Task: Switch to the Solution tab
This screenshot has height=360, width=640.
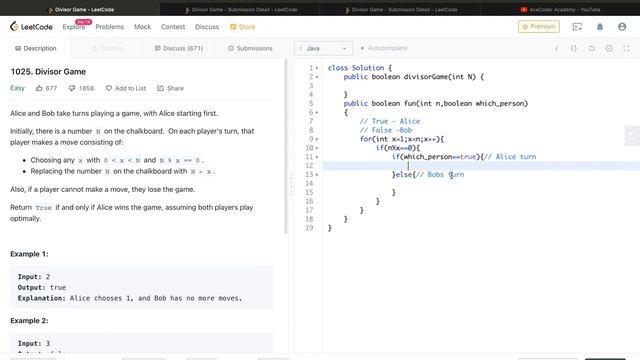Action: tap(107, 48)
